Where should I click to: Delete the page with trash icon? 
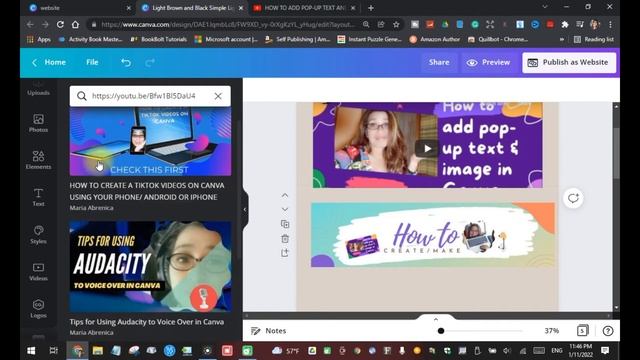click(285, 238)
